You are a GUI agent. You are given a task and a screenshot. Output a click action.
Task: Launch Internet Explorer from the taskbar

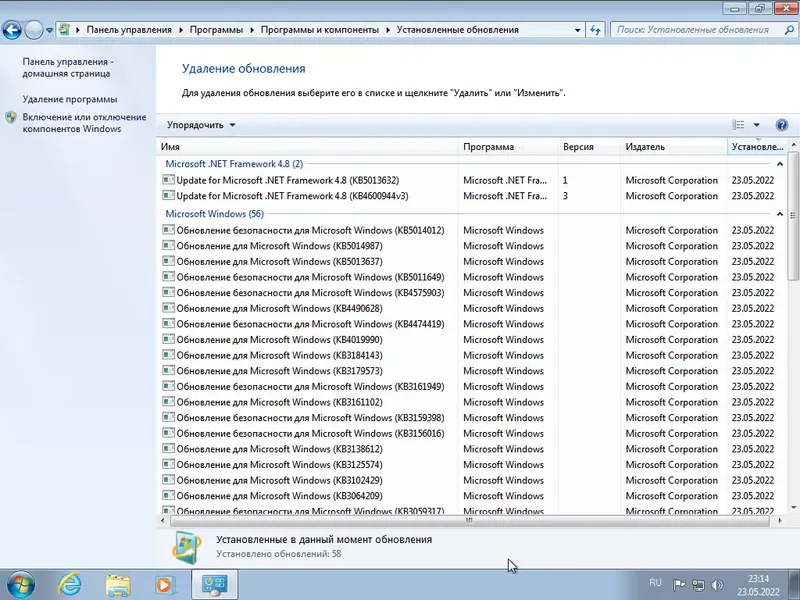coord(70,584)
